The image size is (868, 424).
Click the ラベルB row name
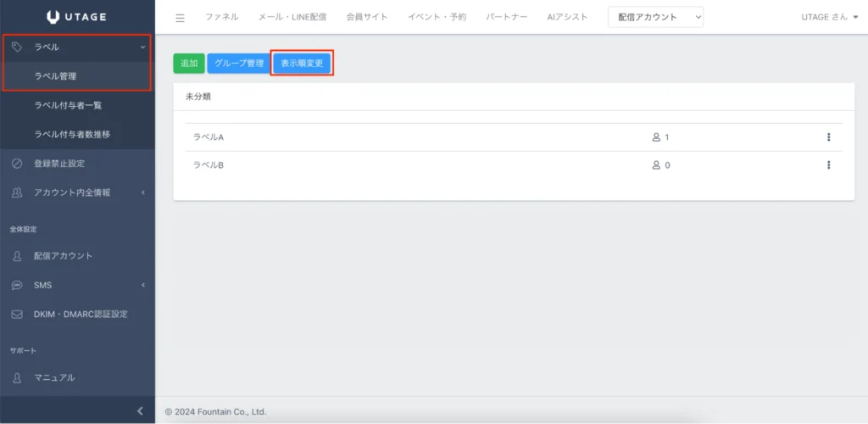(x=209, y=165)
